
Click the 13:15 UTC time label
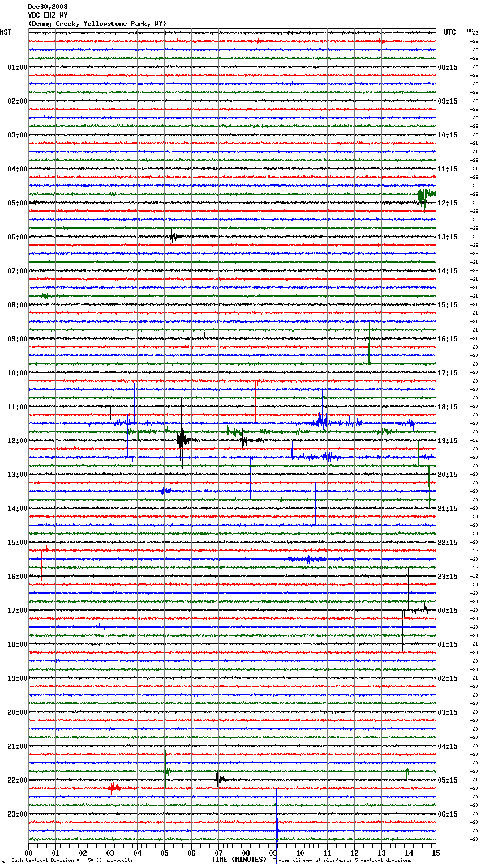pos(448,237)
